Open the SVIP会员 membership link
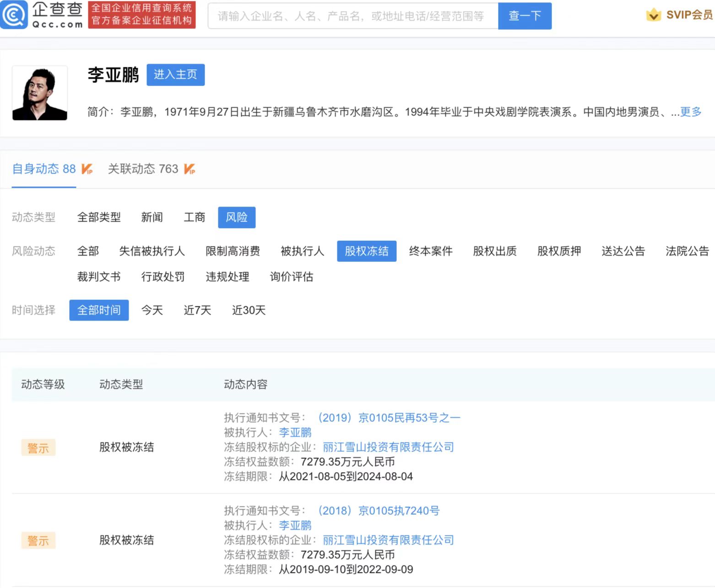 click(x=689, y=15)
